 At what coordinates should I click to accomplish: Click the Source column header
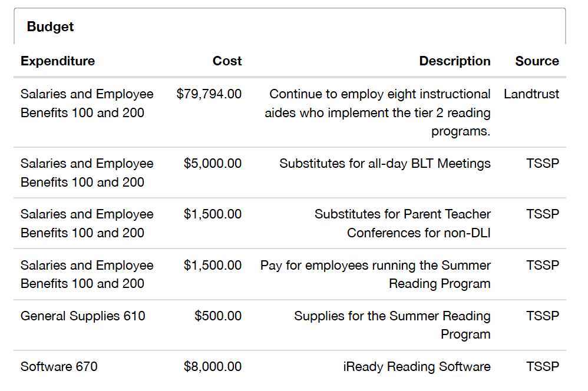click(537, 61)
